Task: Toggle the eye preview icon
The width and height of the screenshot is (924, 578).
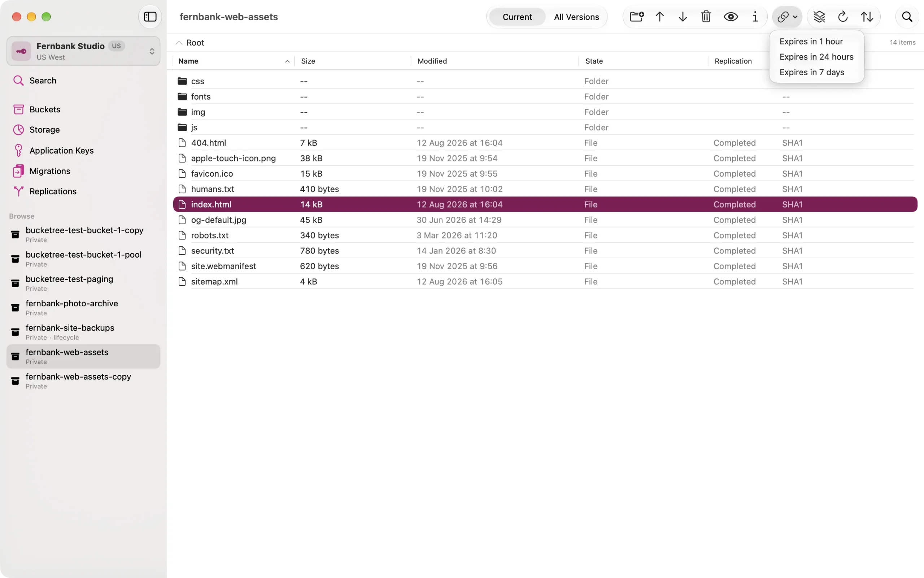Action: pos(731,17)
